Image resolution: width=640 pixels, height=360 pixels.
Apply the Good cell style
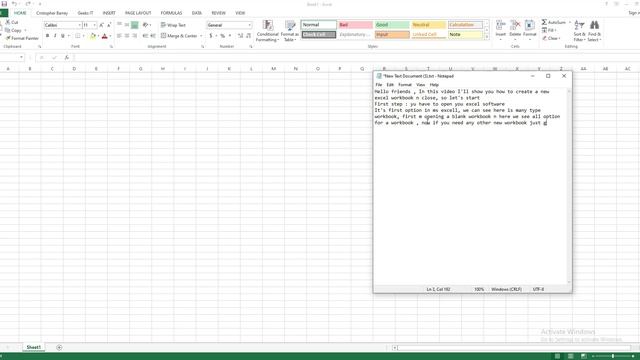coord(392,25)
